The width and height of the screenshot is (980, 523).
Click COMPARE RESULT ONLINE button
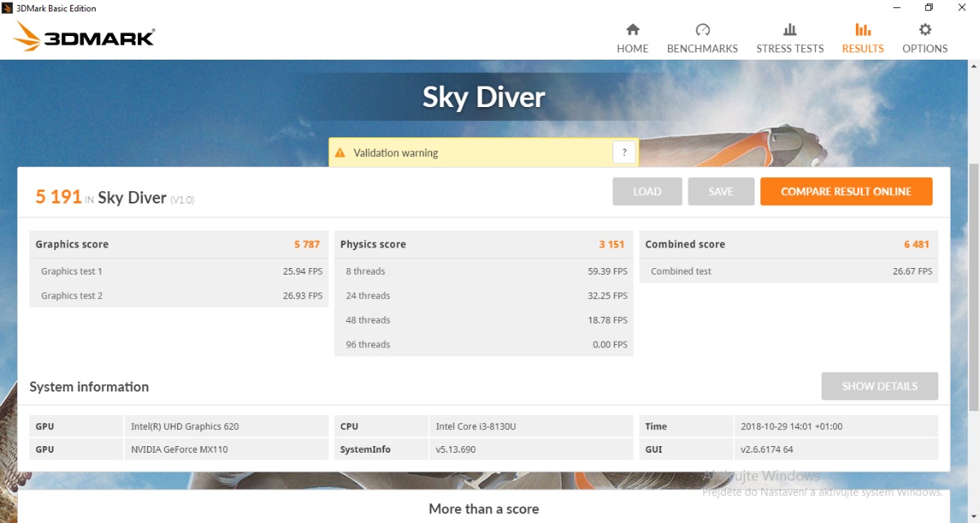tap(845, 191)
